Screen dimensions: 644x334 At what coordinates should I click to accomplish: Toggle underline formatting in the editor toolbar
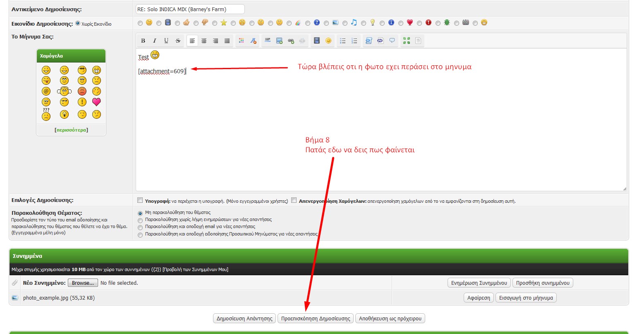[166, 41]
